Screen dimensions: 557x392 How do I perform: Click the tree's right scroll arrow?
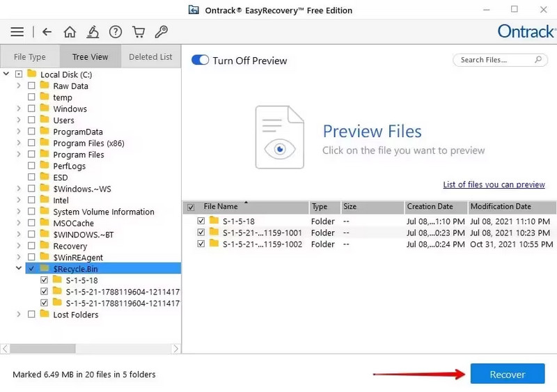pyautogui.click(x=176, y=349)
